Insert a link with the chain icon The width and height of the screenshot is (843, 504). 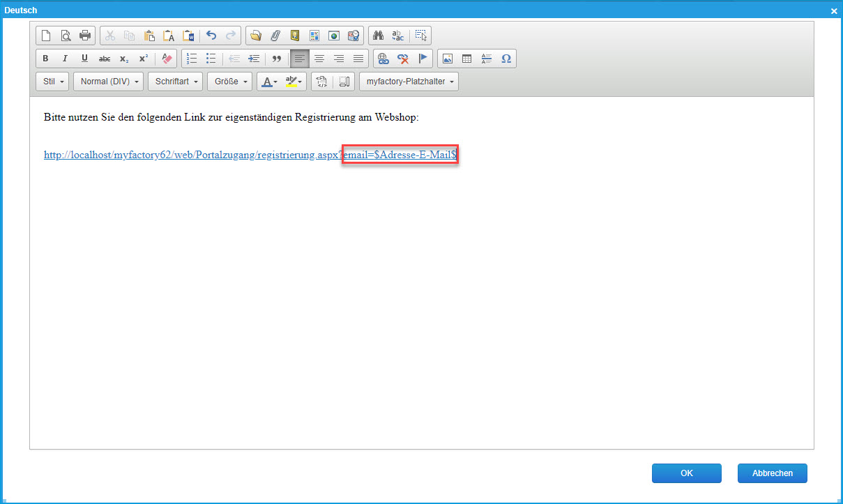point(382,59)
